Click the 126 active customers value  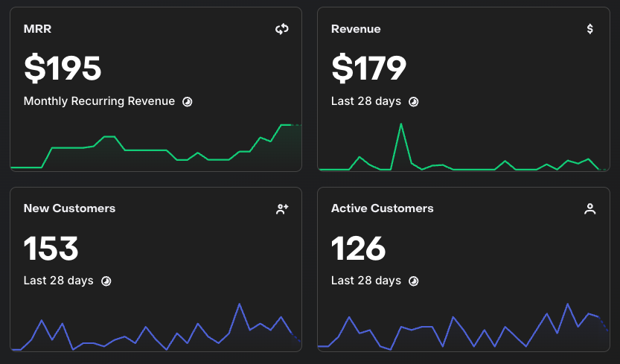point(358,249)
